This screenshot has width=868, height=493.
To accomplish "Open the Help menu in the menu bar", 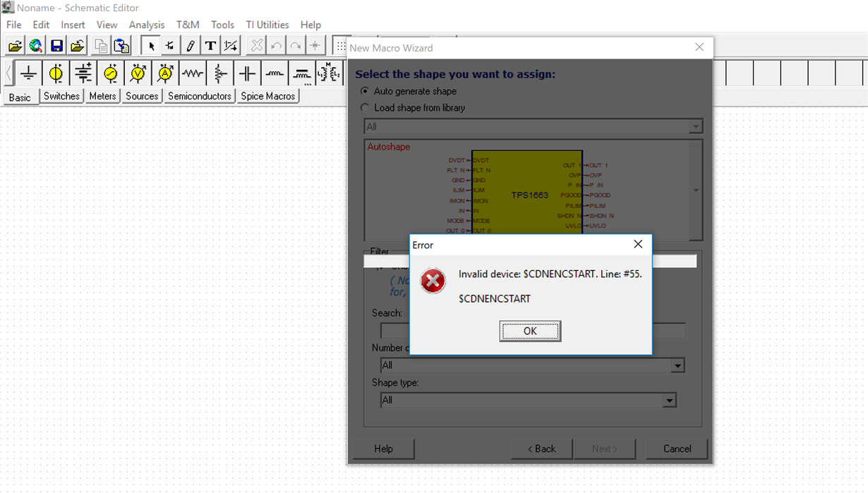I will pos(311,25).
